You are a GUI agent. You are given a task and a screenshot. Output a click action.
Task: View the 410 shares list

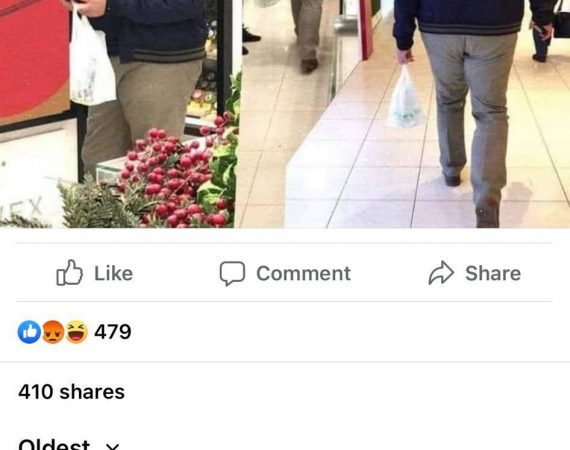[x=72, y=392]
